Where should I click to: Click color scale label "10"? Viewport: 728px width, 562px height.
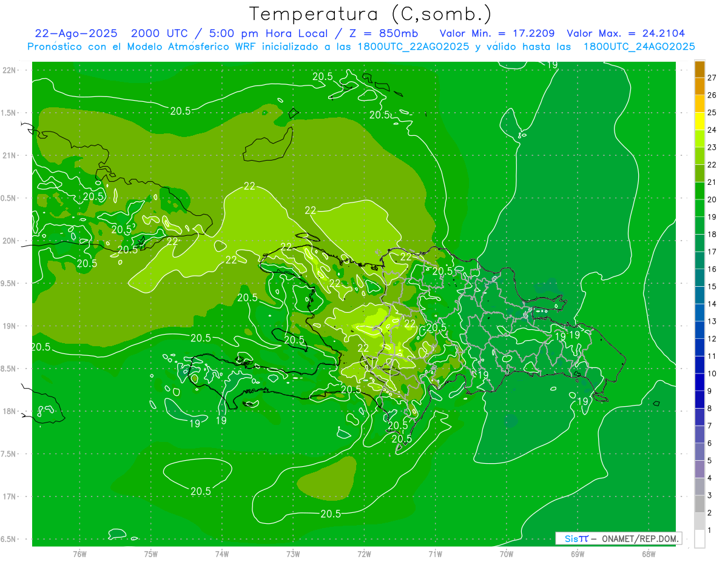click(x=712, y=373)
